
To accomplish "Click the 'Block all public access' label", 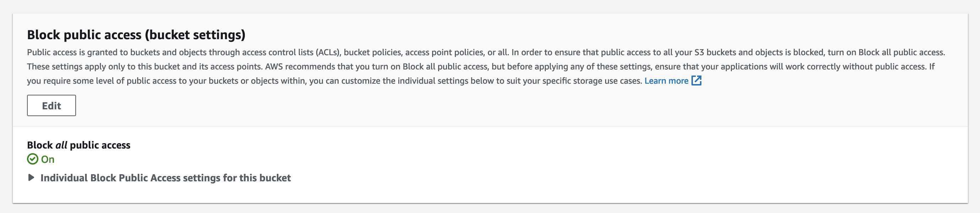I will click(79, 145).
